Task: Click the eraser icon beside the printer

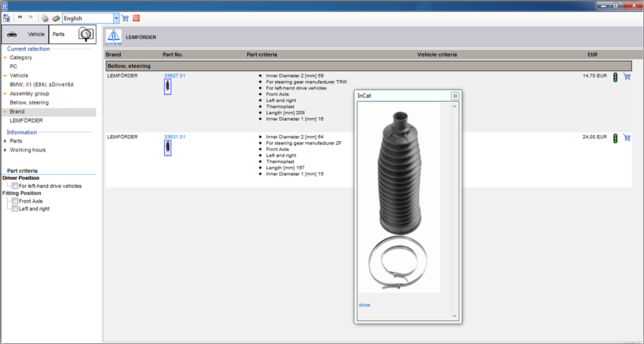Action: pyautogui.click(x=56, y=18)
